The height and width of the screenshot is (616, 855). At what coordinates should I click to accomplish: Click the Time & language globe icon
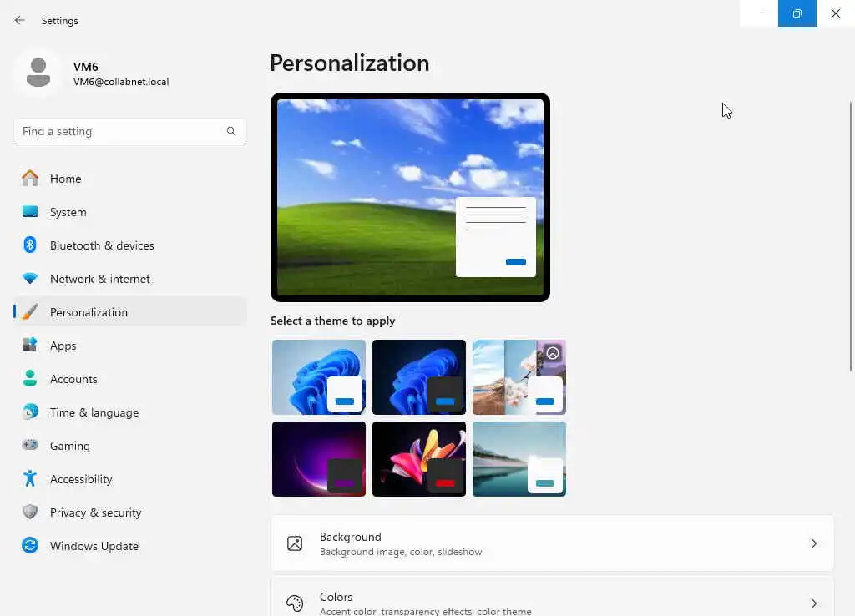(30, 412)
